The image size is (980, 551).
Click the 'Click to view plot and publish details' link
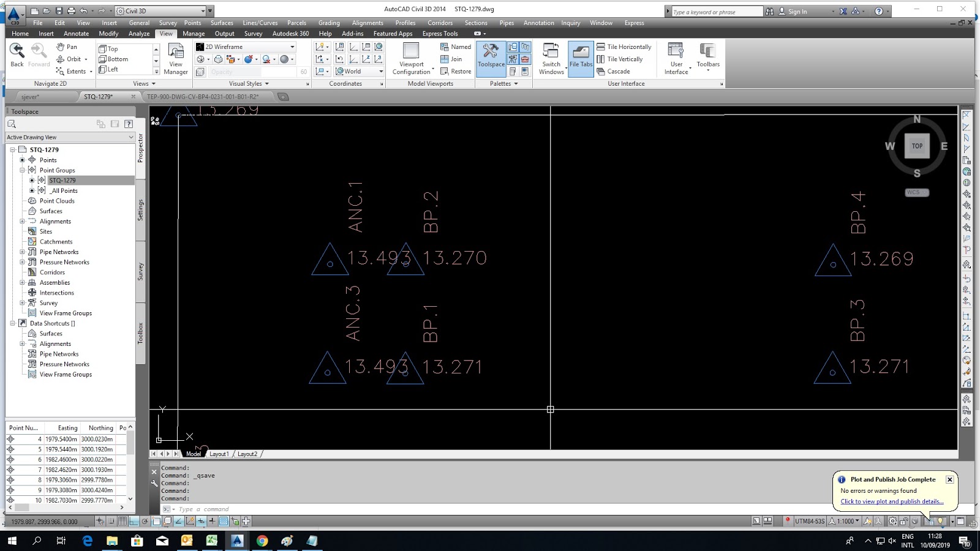pyautogui.click(x=892, y=501)
